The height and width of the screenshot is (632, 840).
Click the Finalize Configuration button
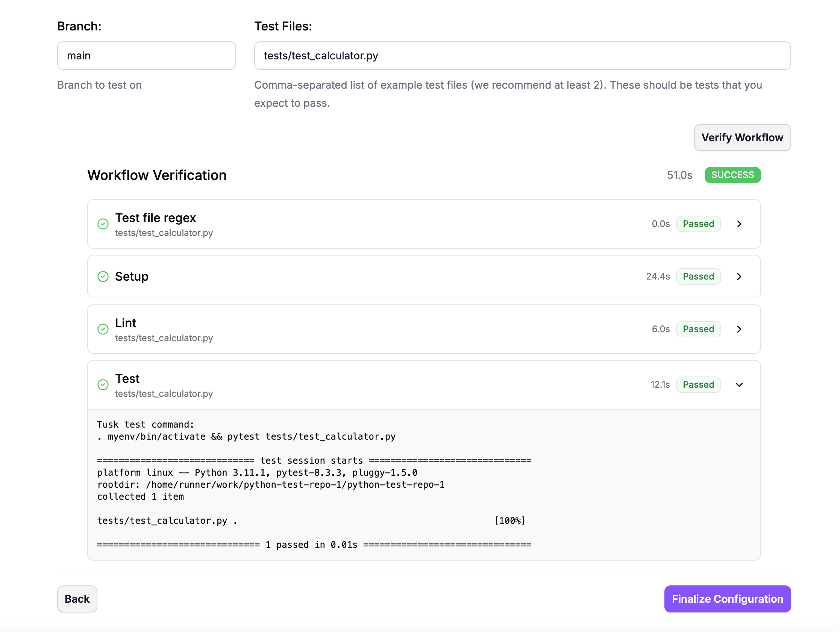click(727, 599)
